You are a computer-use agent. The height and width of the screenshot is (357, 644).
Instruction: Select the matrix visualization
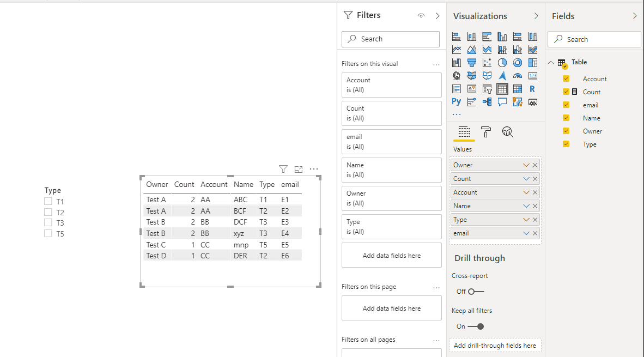click(518, 89)
